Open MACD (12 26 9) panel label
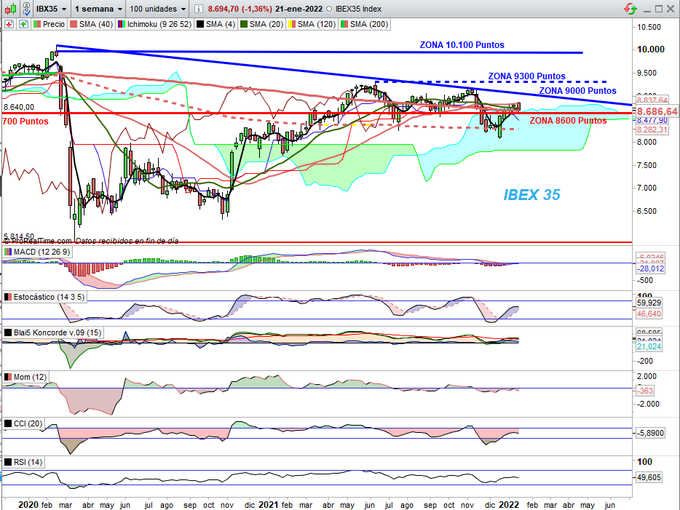The width and height of the screenshot is (680, 510). pyautogui.click(x=37, y=252)
